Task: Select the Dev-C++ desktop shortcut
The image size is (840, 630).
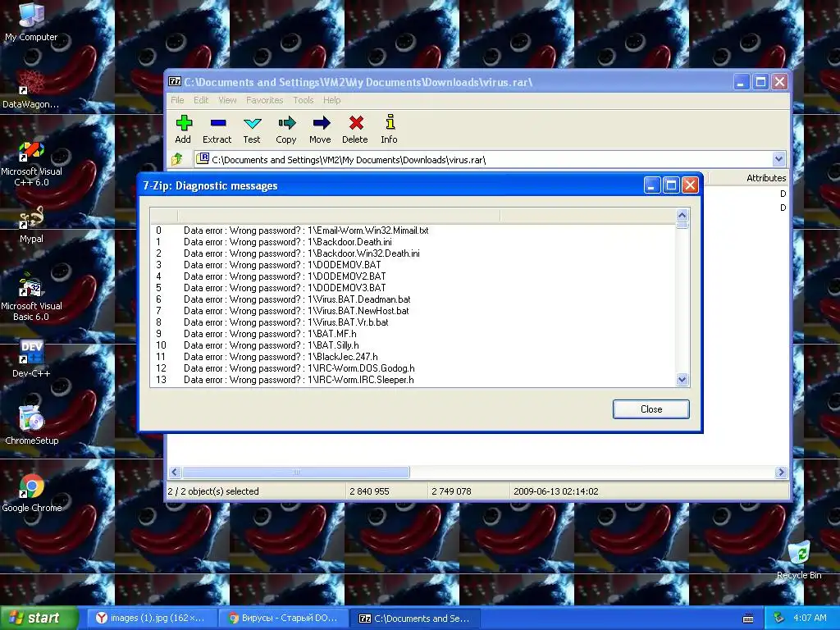Action: tap(31, 358)
